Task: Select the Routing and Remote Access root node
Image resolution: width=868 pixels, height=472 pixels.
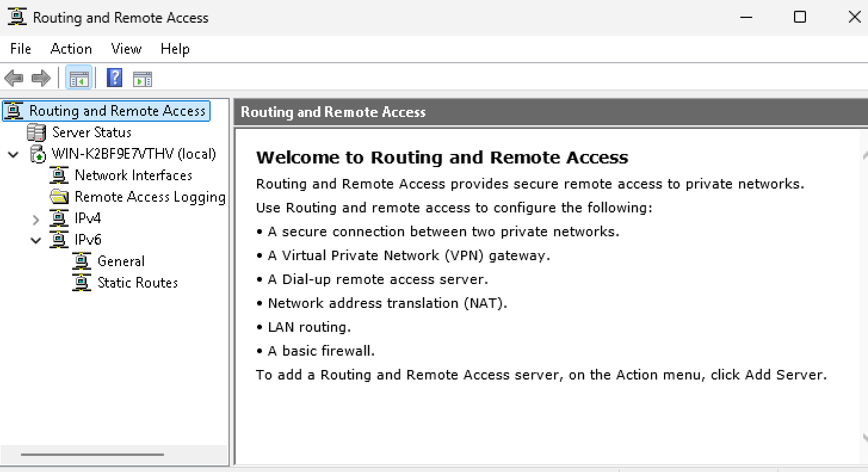Action: pos(117,111)
